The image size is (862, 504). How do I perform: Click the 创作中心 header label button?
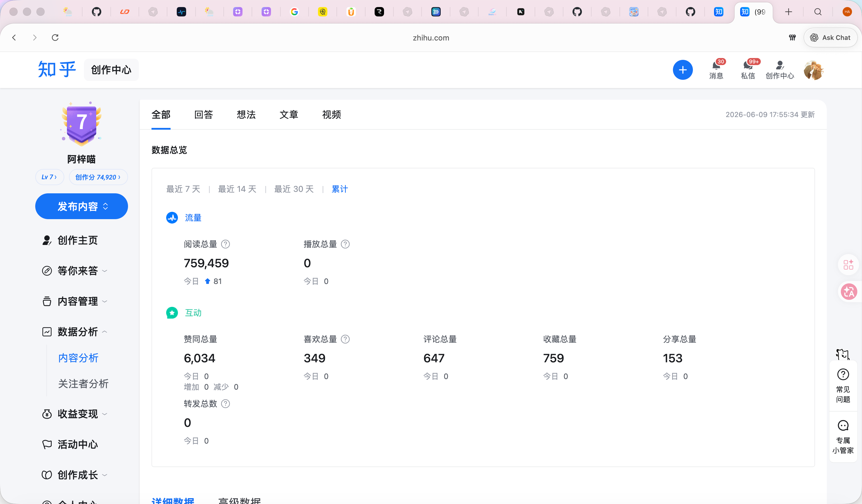pos(111,70)
